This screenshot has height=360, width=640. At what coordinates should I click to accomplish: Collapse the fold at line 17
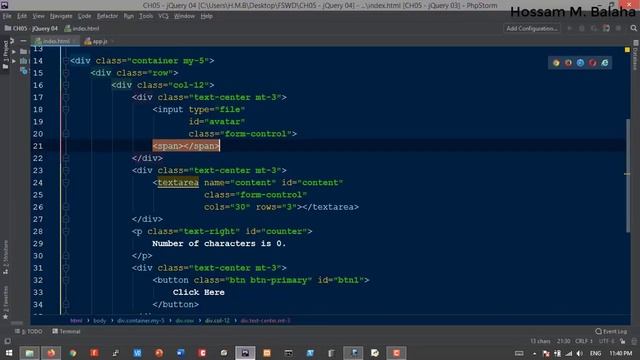coord(66,98)
